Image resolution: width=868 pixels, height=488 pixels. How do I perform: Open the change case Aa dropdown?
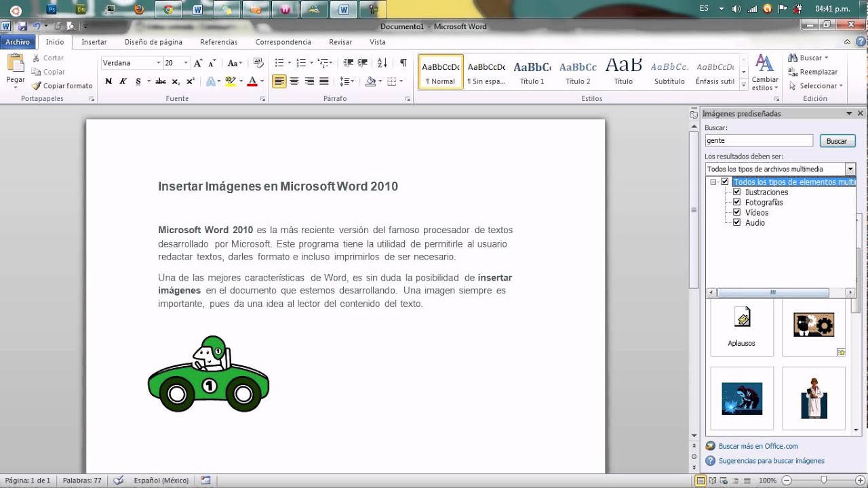coord(235,63)
